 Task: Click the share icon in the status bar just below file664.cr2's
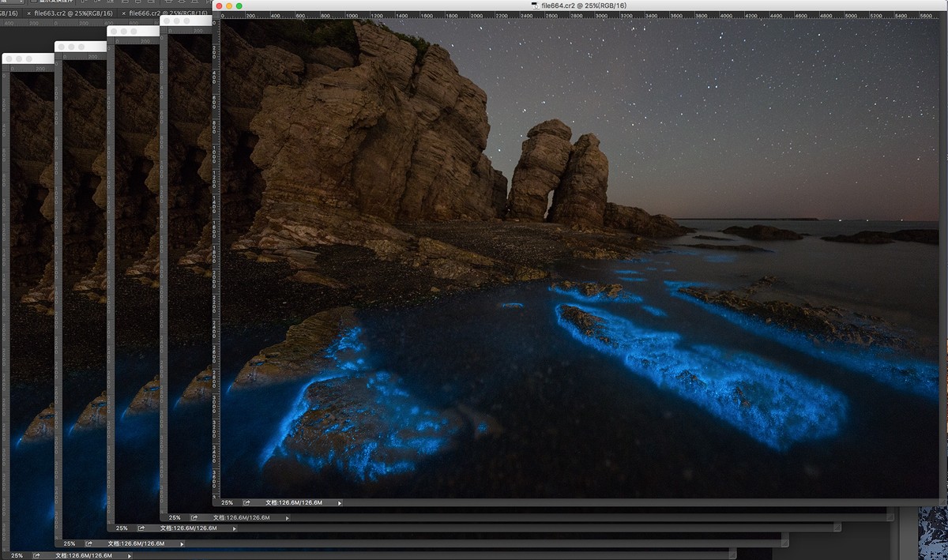click(194, 517)
